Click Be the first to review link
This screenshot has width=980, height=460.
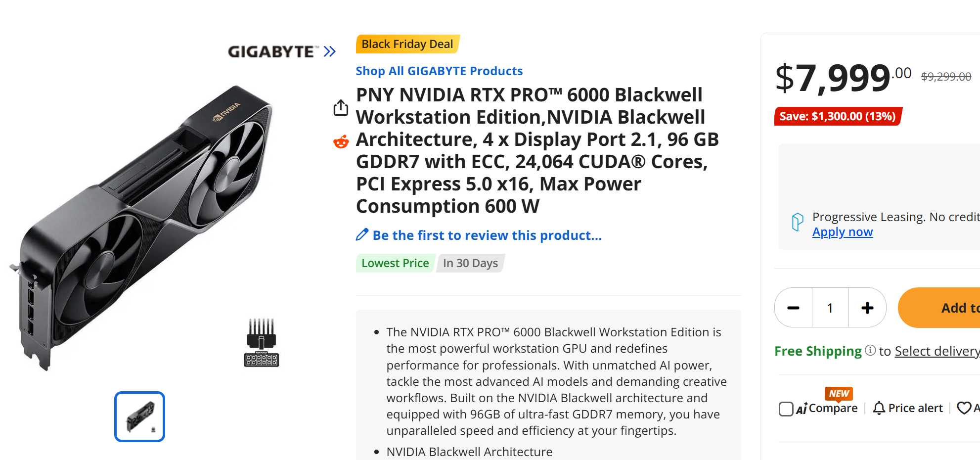487,235
